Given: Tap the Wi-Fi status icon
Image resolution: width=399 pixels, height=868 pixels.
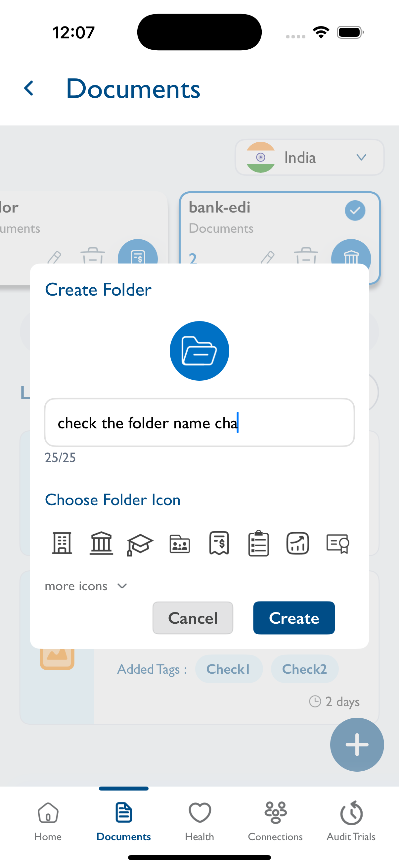Looking at the screenshot, I should [x=321, y=32].
